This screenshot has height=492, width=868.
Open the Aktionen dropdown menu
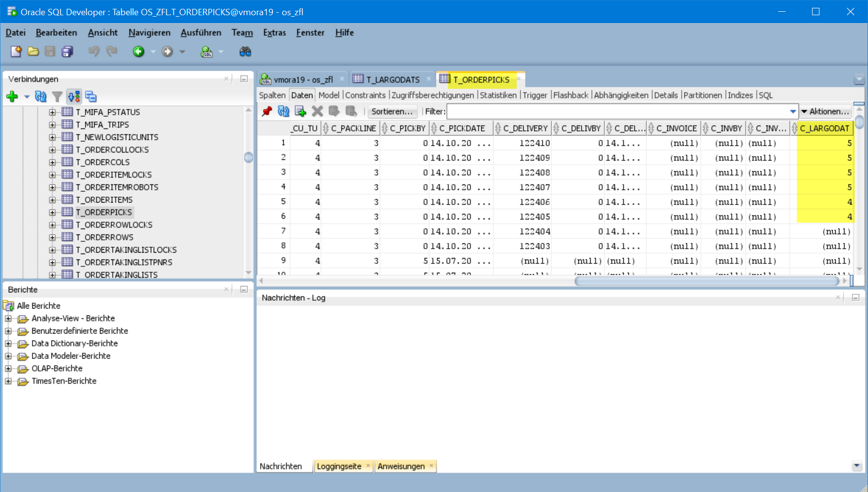(x=825, y=111)
